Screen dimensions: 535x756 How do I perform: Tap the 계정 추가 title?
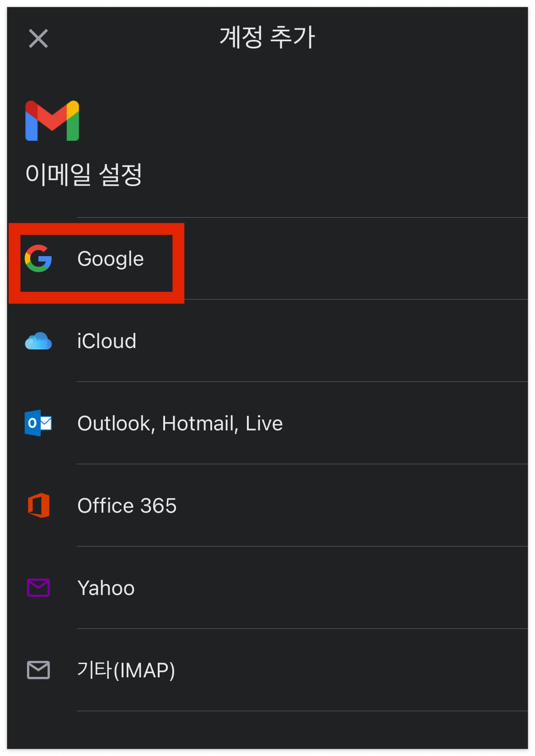[267, 37]
